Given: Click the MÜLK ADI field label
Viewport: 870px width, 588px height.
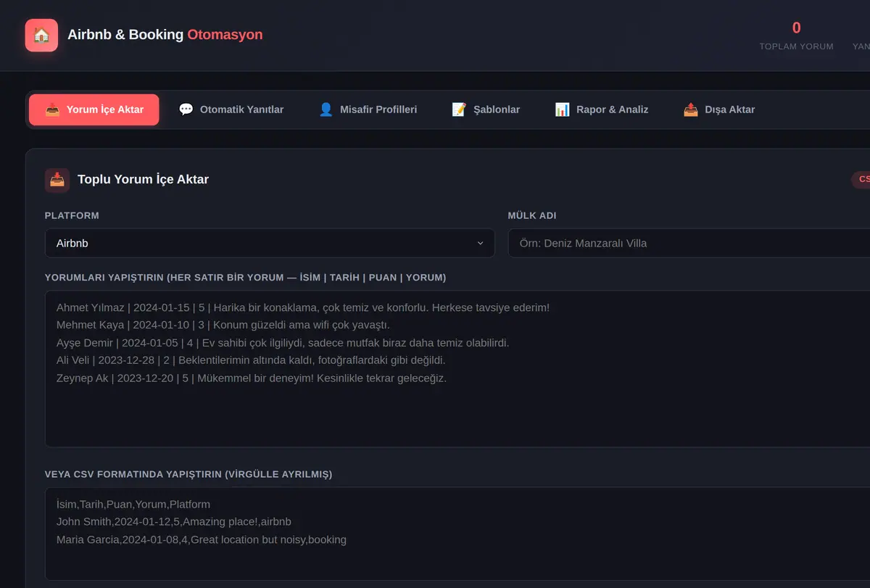Looking at the screenshot, I should [x=532, y=215].
